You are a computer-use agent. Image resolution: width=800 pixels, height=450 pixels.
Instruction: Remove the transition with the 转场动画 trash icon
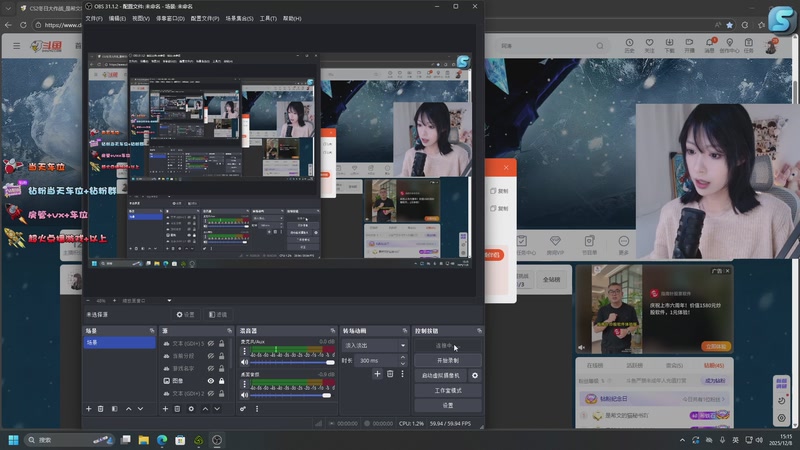pyautogui.click(x=390, y=374)
